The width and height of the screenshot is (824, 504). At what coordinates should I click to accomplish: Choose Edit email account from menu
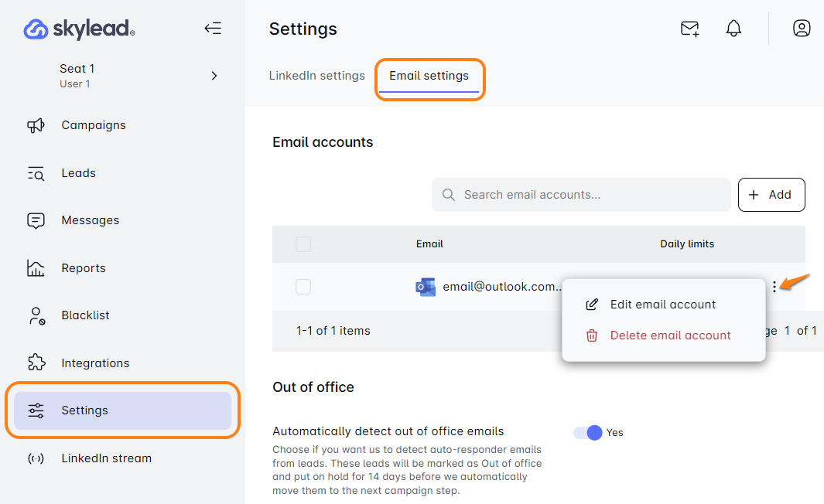point(662,305)
